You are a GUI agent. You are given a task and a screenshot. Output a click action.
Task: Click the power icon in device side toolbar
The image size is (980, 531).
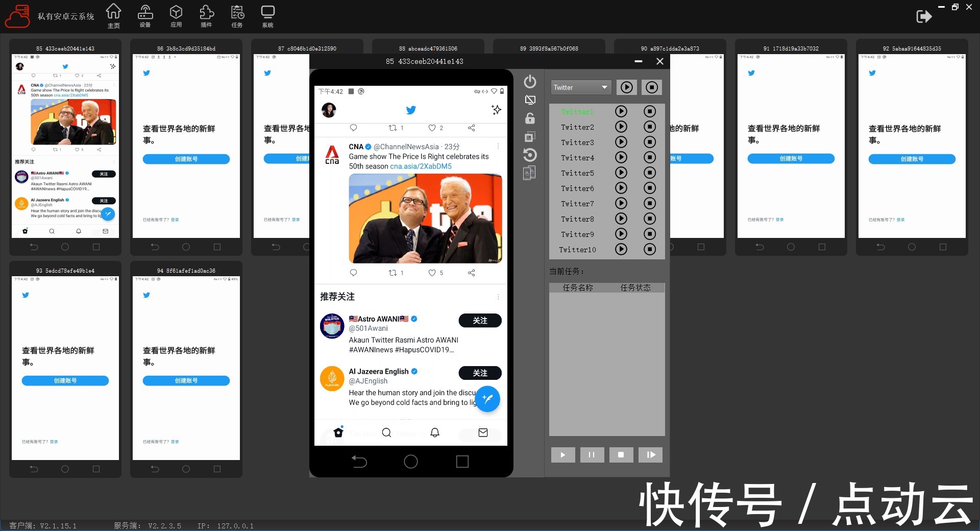[x=530, y=81]
